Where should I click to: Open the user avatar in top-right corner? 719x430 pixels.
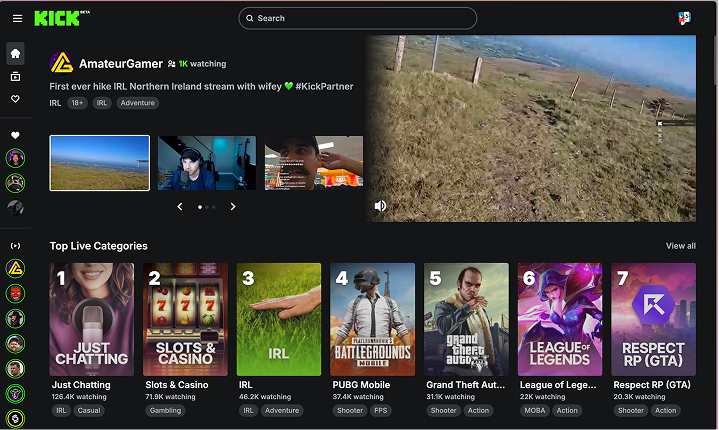684,18
